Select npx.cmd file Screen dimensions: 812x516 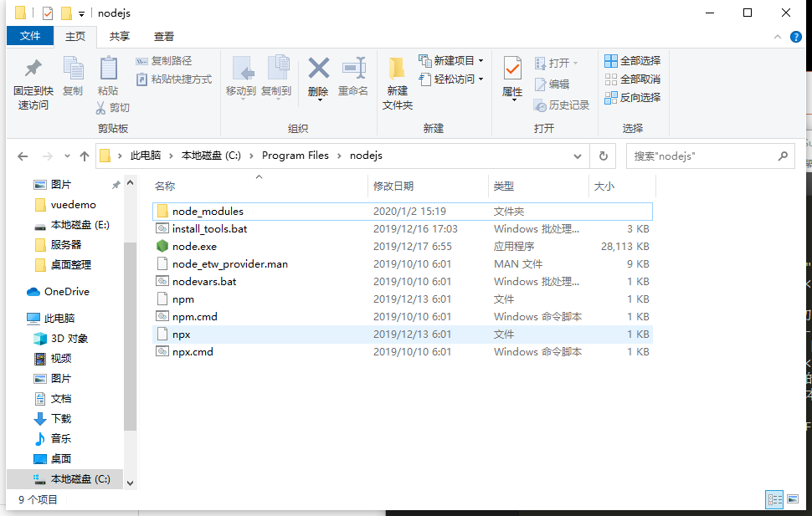click(x=403, y=352)
